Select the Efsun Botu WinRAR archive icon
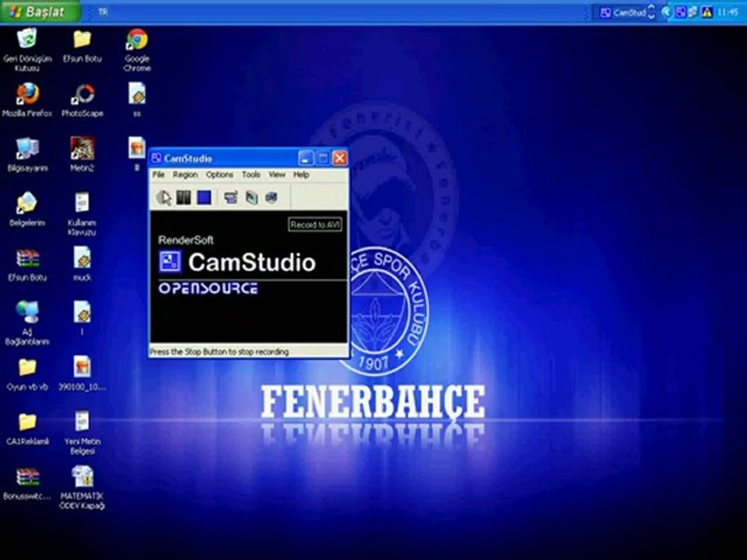 [x=27, y=264]
